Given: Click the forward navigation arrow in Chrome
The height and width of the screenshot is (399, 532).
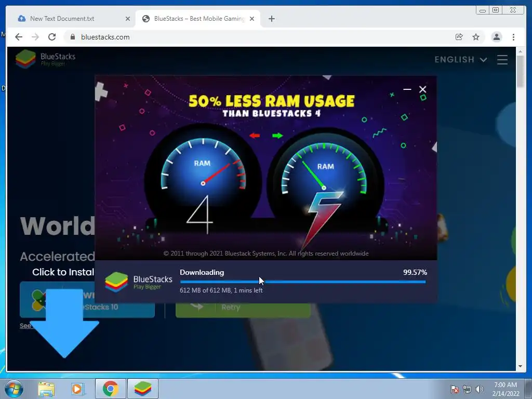Looking at the screenshot, I should coord(35,37).
